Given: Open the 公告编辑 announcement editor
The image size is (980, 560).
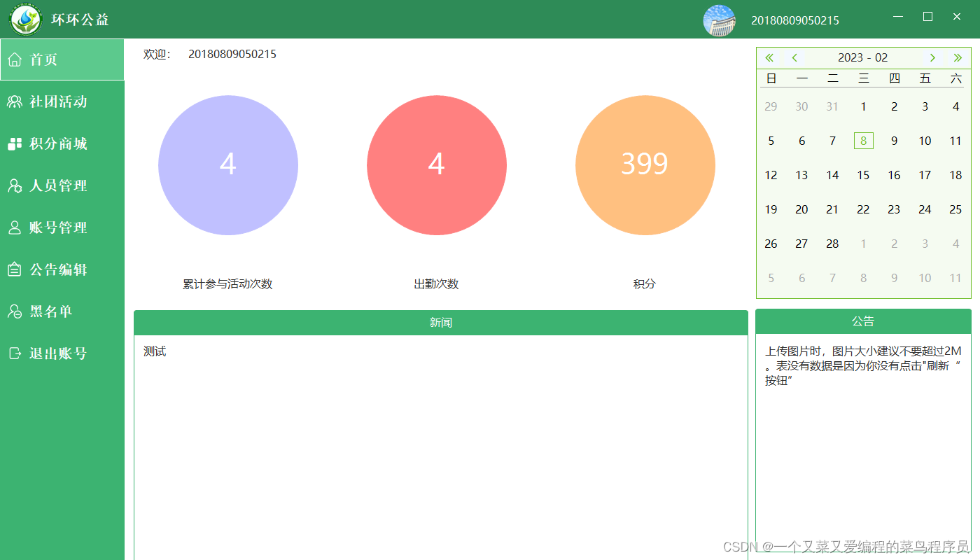Looking at the screenshot, I should 58,269.
